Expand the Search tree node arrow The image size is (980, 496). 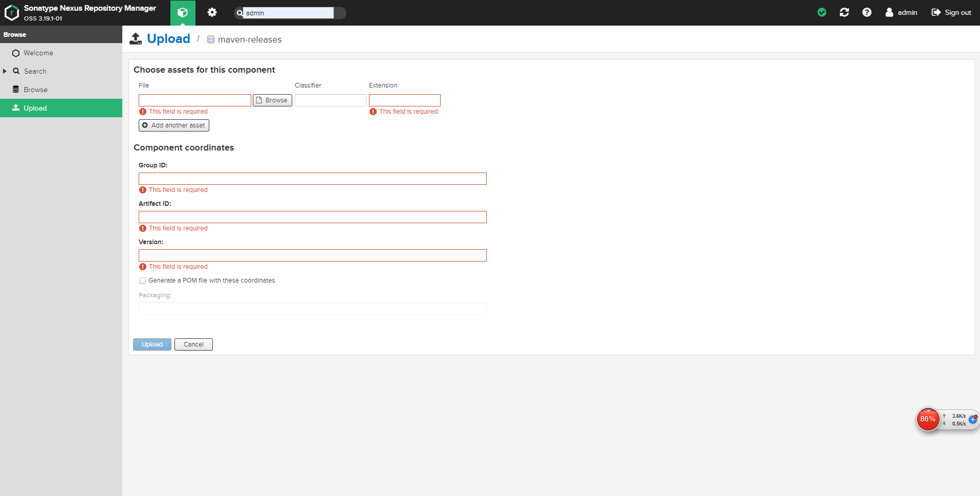tap(5, 71)
